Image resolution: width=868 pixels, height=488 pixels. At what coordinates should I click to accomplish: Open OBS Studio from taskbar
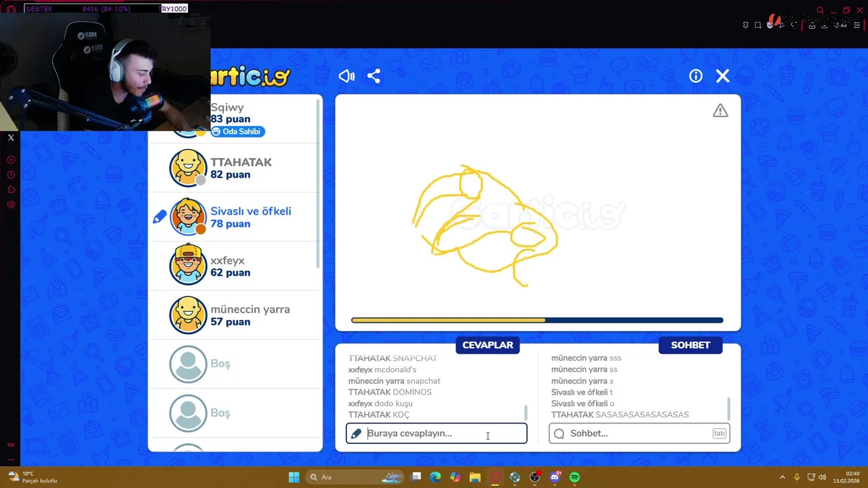coord(534,477)
